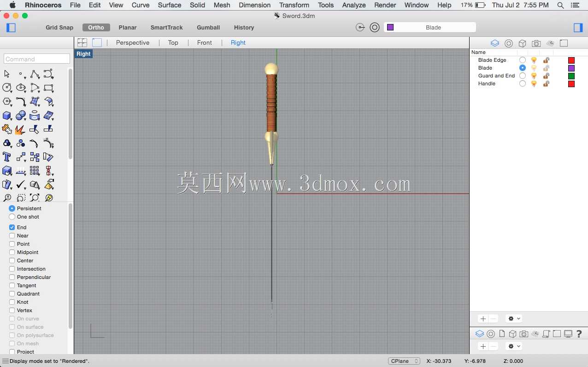Check the Center object snap

click(12, 260)
